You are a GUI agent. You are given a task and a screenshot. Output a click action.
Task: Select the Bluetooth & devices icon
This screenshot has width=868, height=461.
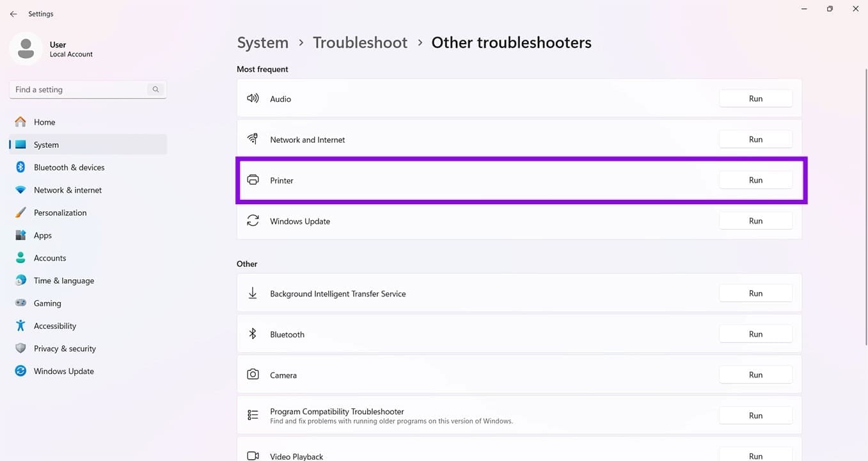click(20, 167)
